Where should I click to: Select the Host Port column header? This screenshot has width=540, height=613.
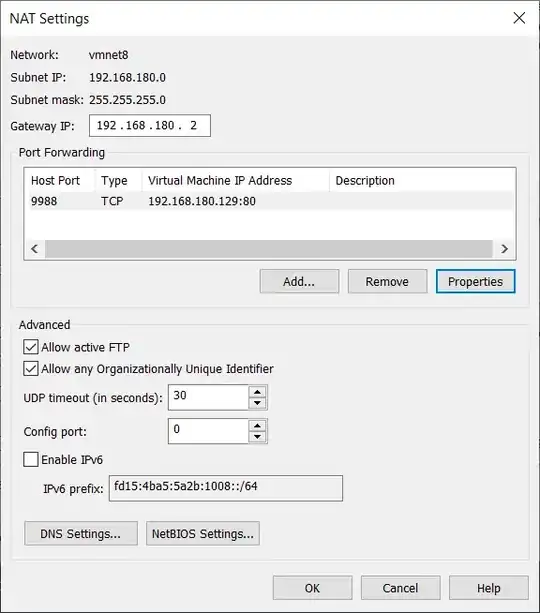point(59,181)
